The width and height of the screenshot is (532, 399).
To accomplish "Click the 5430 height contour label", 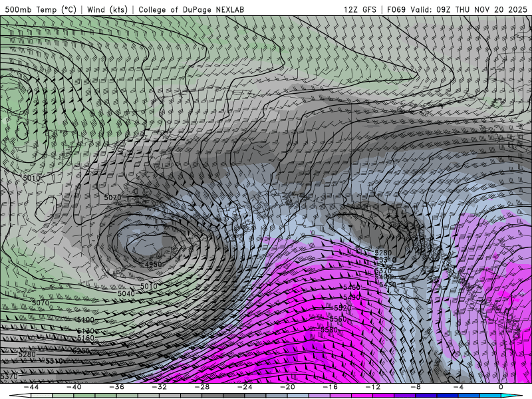I will [x=388, y=285].
